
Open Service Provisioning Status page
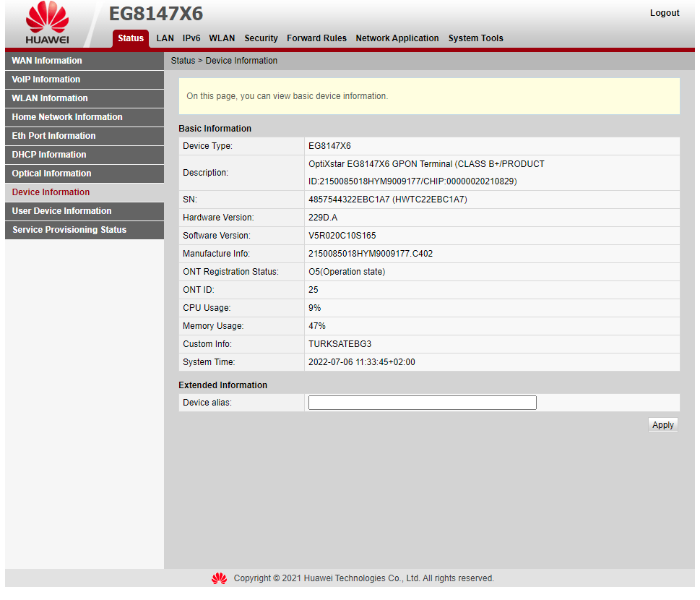tap(85, 230)
